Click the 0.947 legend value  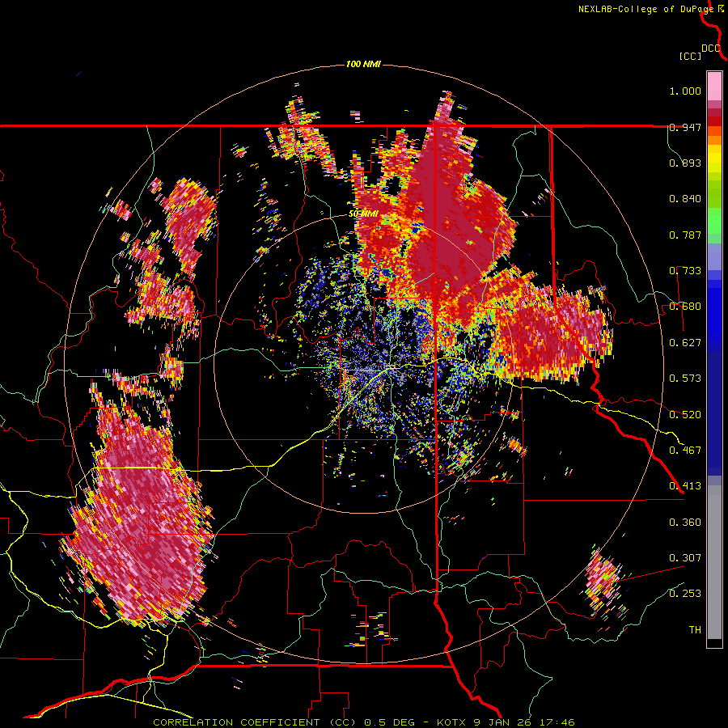coord(685,127)
